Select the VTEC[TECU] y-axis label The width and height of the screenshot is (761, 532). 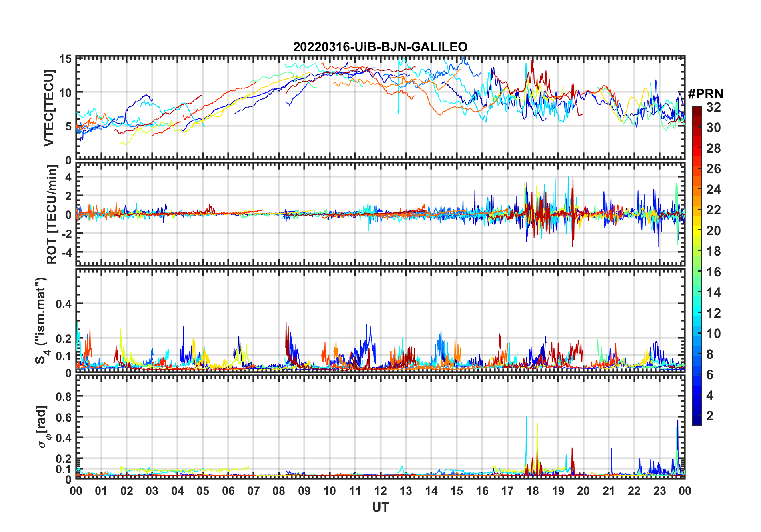point(49,108)
